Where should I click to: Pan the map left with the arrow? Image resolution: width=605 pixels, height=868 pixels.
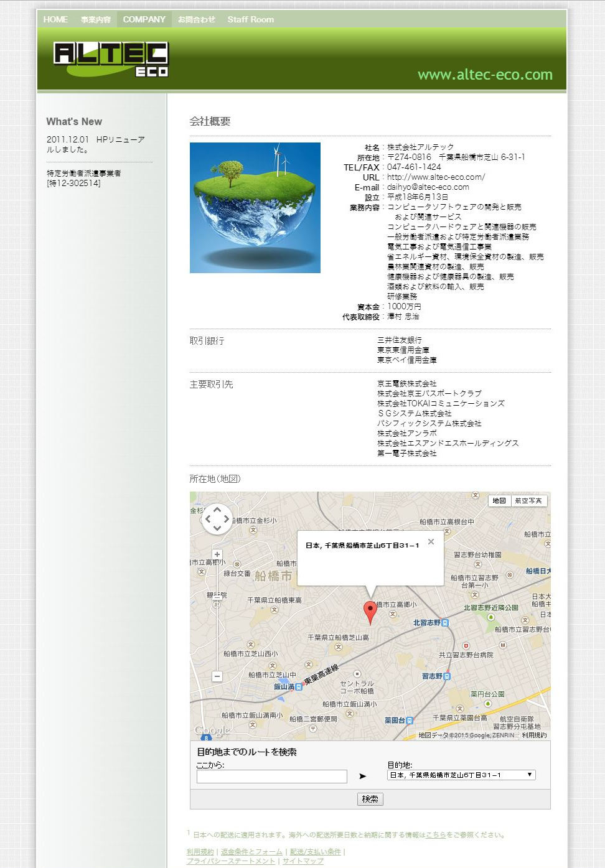pos(208,519)
